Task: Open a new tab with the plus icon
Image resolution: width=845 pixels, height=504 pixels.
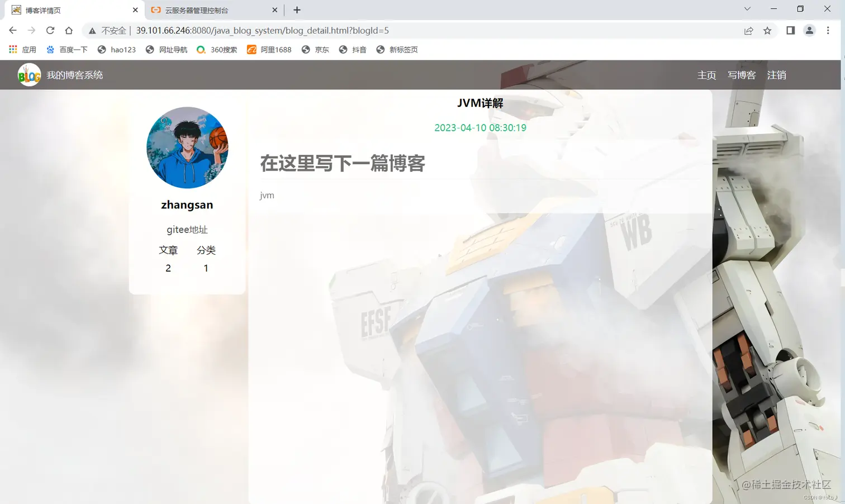Action: [297, 10]
